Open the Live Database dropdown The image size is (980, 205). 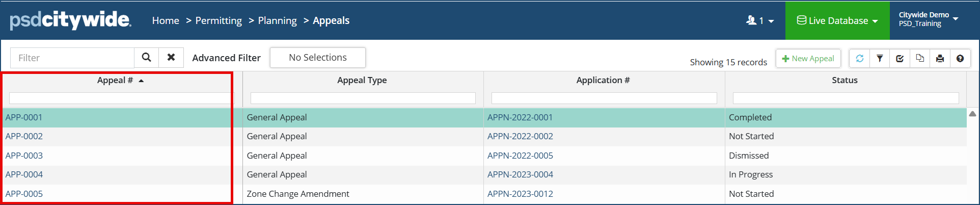(837, 20)
